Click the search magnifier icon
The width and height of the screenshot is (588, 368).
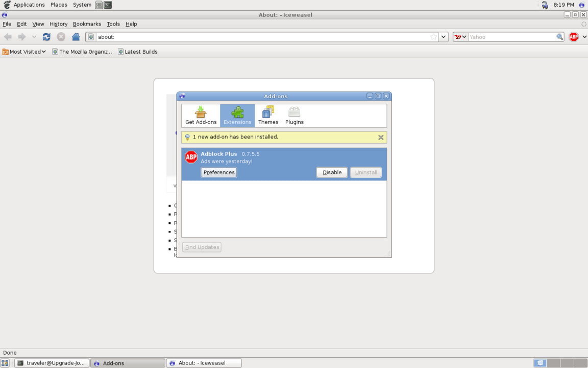pyautogui.click(x=559, y=37)
